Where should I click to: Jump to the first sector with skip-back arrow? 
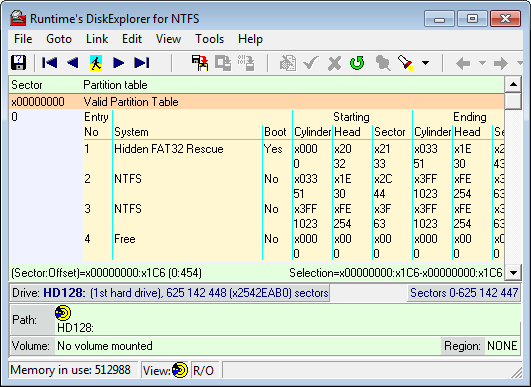49,63
